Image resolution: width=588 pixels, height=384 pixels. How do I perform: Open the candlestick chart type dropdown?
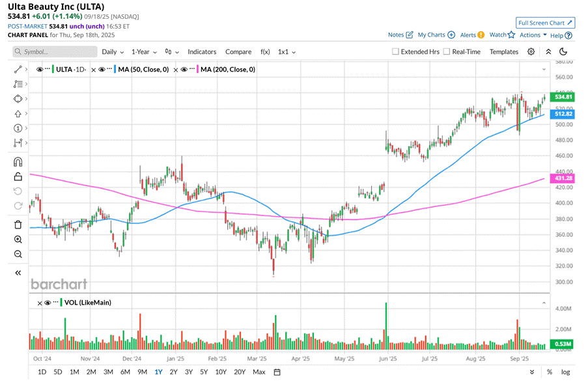172,52
